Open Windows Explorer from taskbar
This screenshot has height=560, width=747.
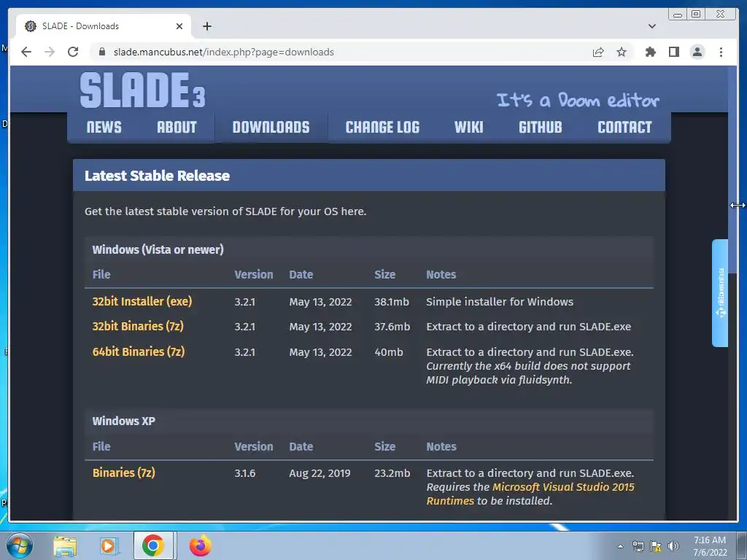tap(65, 545)
